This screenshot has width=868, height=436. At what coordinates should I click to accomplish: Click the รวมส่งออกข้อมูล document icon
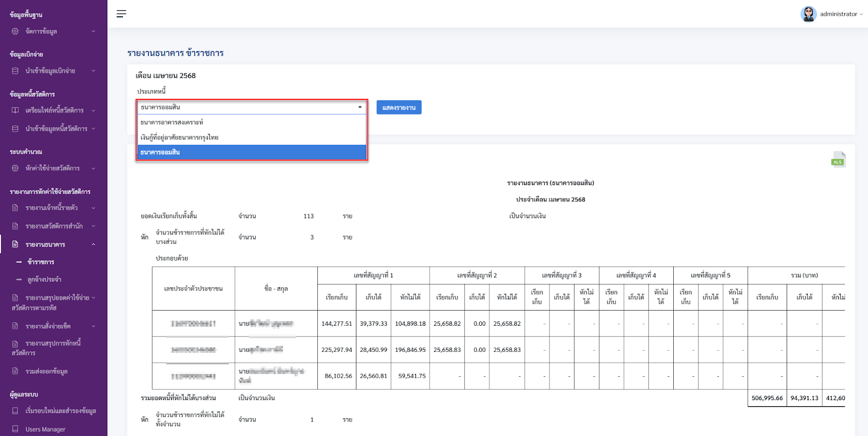pos(15,371)
